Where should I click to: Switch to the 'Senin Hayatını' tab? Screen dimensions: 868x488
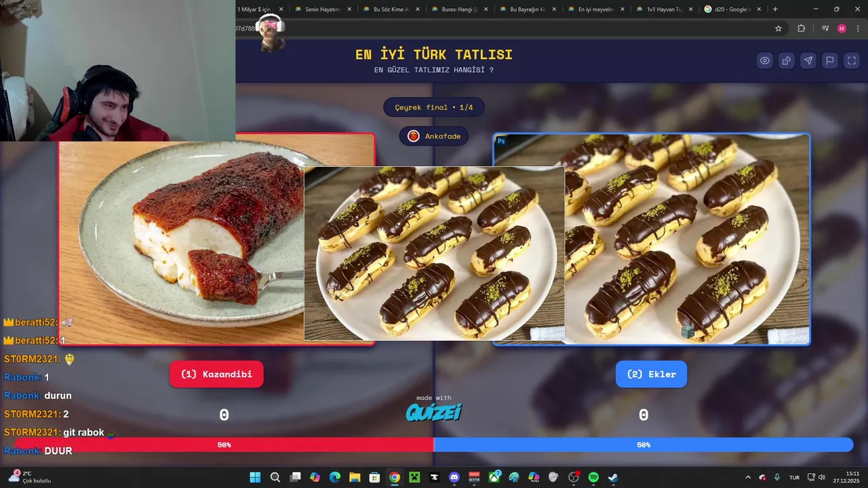pos(323,9)
